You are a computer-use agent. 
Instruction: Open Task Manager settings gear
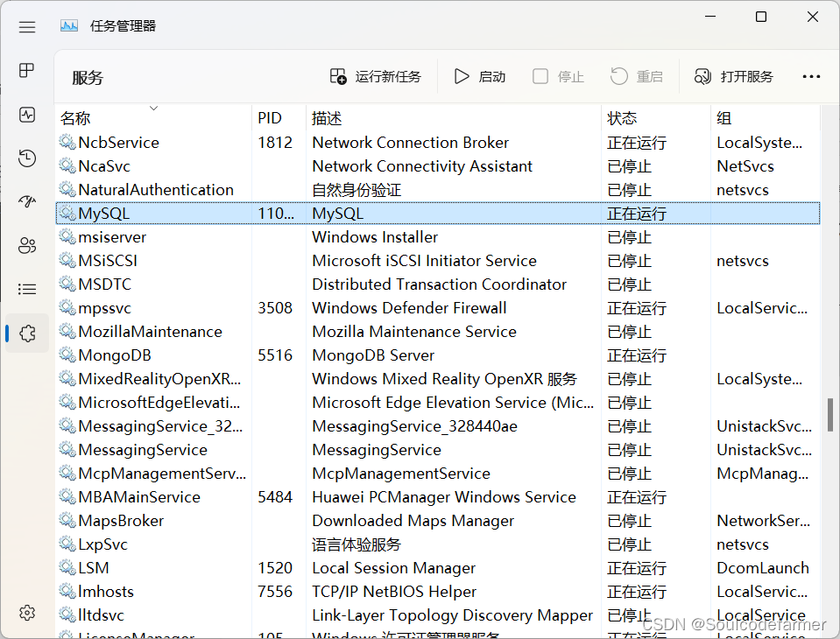[x=27, y=613]
